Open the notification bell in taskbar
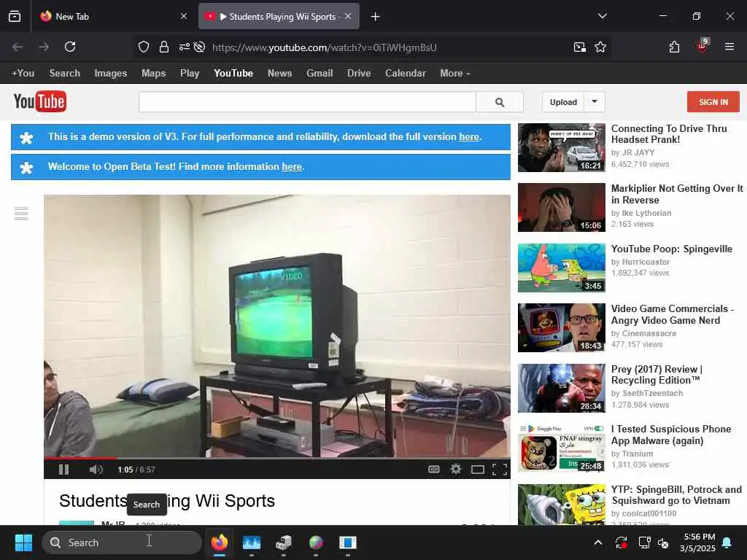 coord(727,542)
